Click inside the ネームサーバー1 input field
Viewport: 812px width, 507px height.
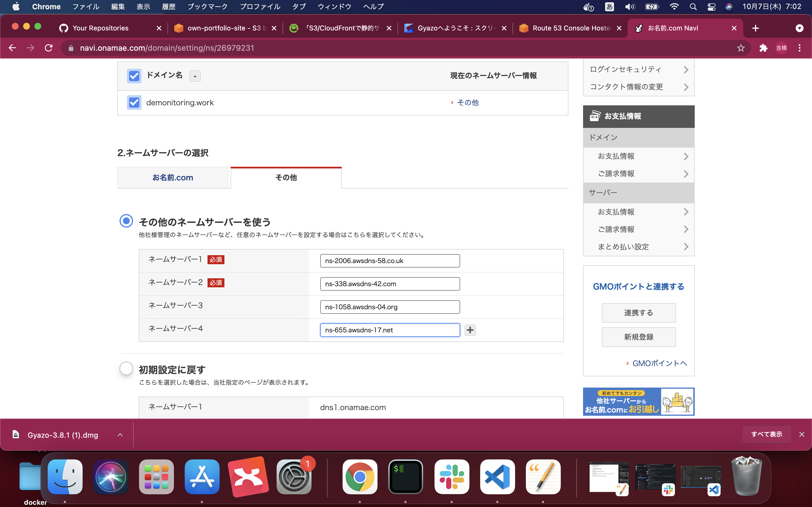pos(390,261)
